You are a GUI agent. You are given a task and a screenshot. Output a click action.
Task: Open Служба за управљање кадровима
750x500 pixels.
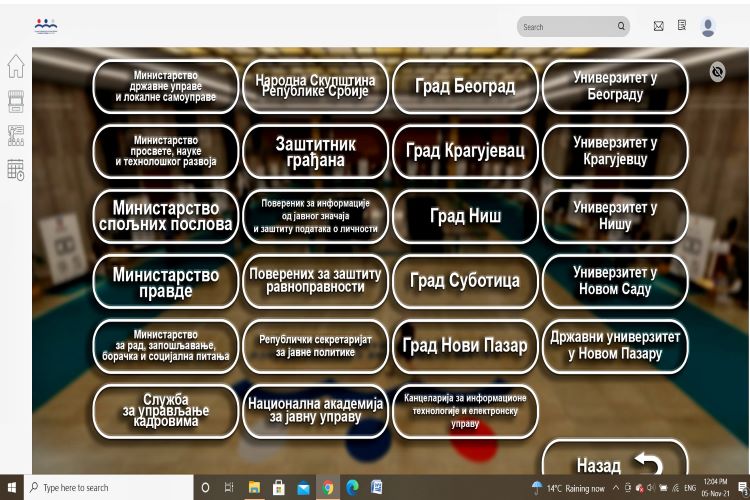pyautogui.click(x=165, y=411)
